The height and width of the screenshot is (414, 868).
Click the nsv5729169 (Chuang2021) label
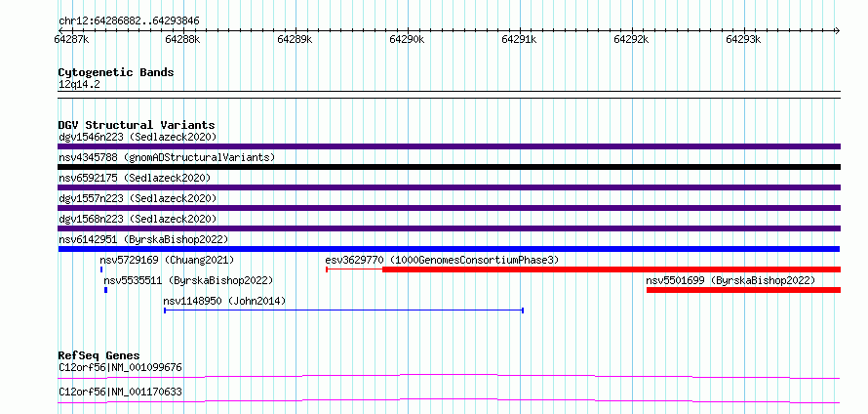(x=167, y=260)
